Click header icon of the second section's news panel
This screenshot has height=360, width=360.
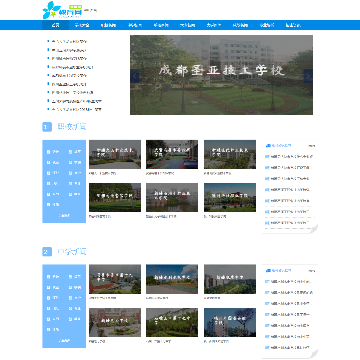tap(267, 271)
